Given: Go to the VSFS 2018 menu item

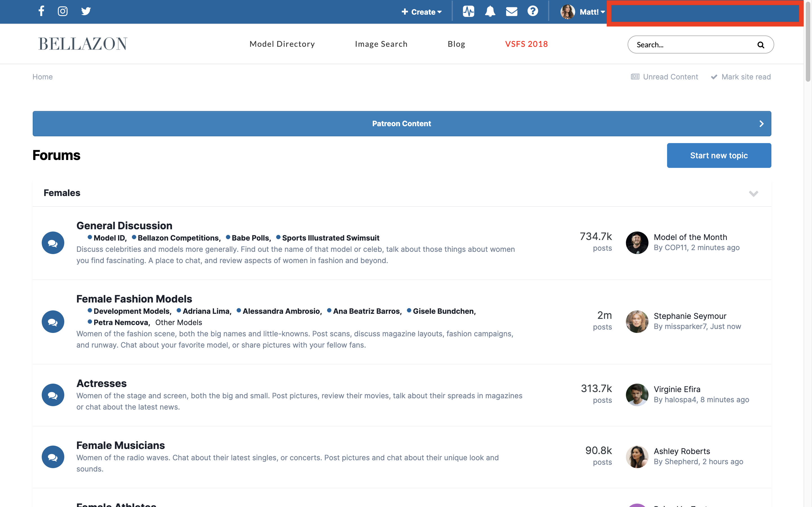Looking at the screenshot, I should click(x=526, y=44).
